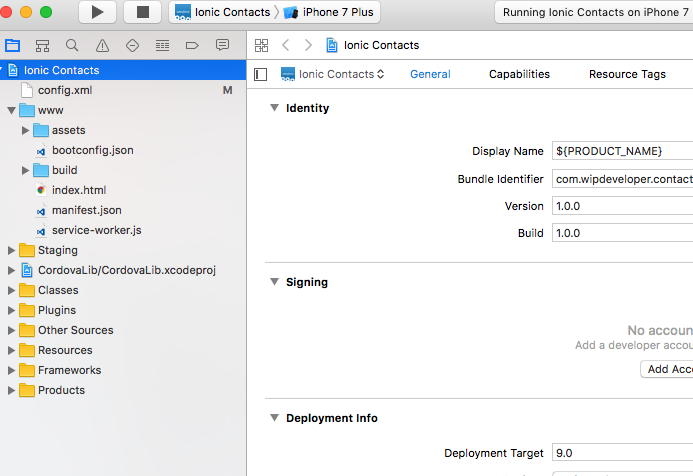Screen dimensions: 693x476
Task: Collapse the Identity section
Action: 274,108
